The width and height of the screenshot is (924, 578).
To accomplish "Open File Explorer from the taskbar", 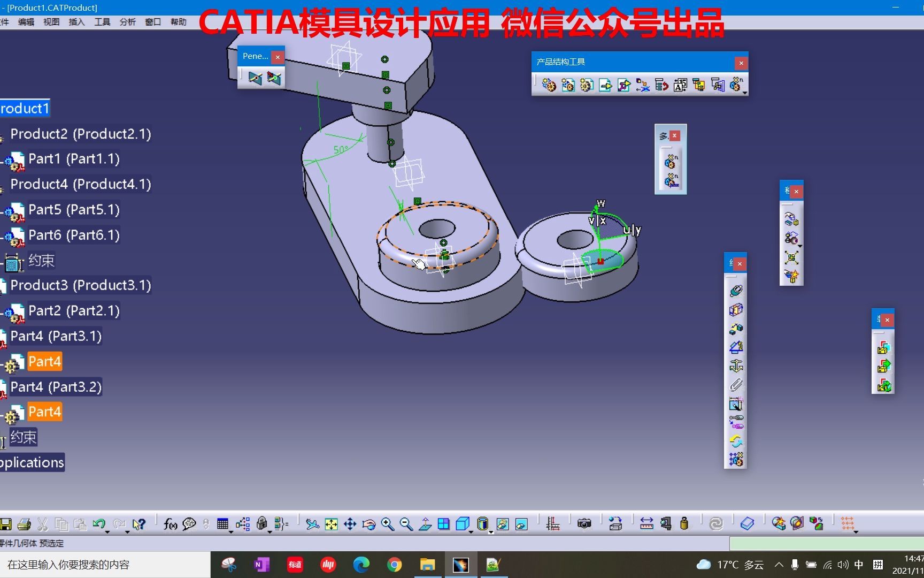I will pyautogui.click(x=427, y=565).
